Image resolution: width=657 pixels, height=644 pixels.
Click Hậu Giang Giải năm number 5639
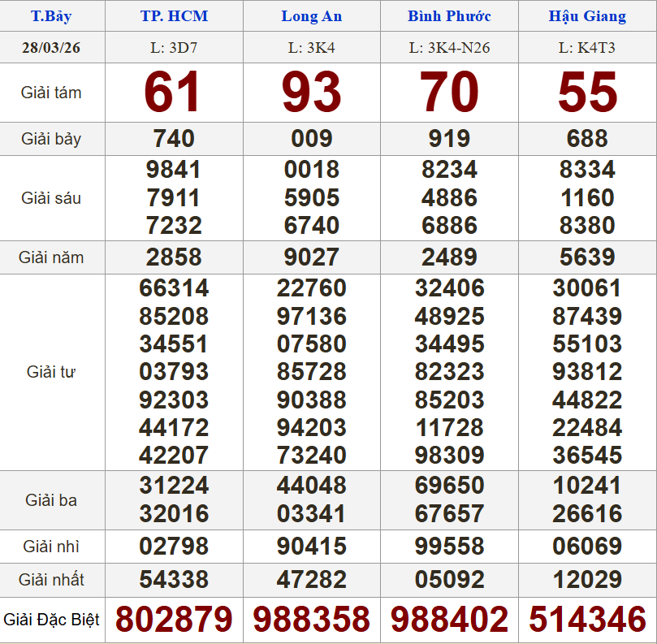click(587, 257)
